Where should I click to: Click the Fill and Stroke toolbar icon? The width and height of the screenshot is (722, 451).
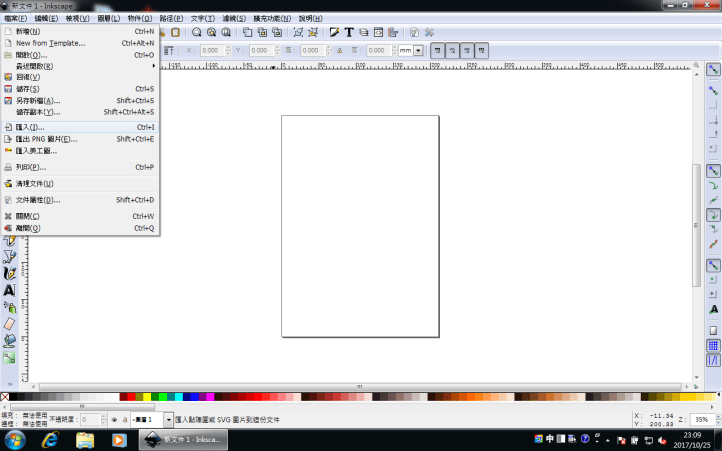333,32
